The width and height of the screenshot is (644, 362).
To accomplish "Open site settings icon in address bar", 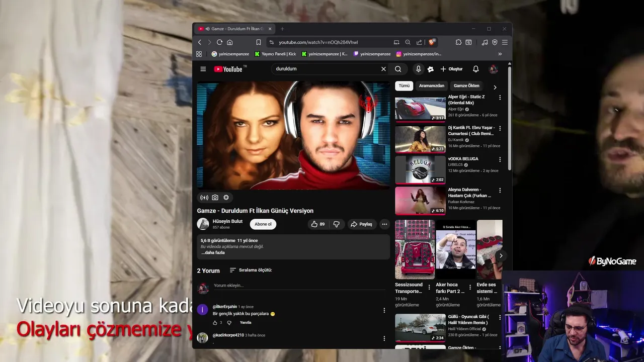I will (272, 42).
